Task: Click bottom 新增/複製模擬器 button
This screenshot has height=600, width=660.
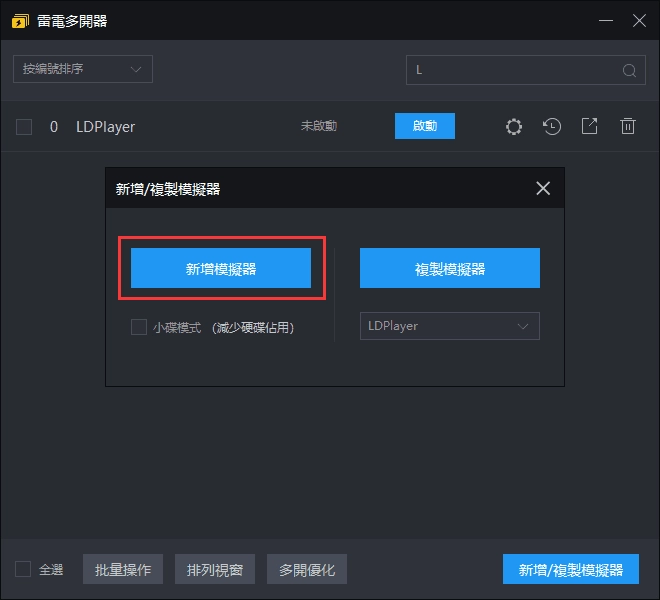Action: coord(571,569)
